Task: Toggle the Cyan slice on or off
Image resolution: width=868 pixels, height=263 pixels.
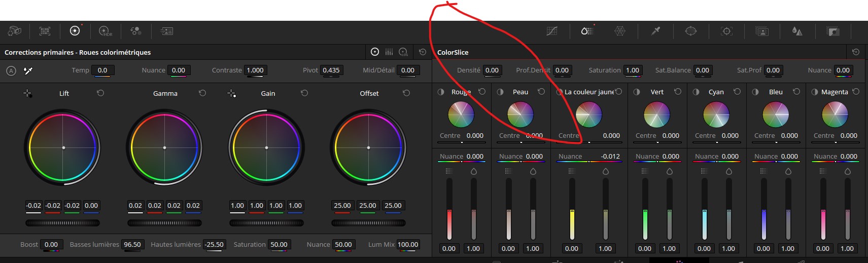Action: click(696, 92)
